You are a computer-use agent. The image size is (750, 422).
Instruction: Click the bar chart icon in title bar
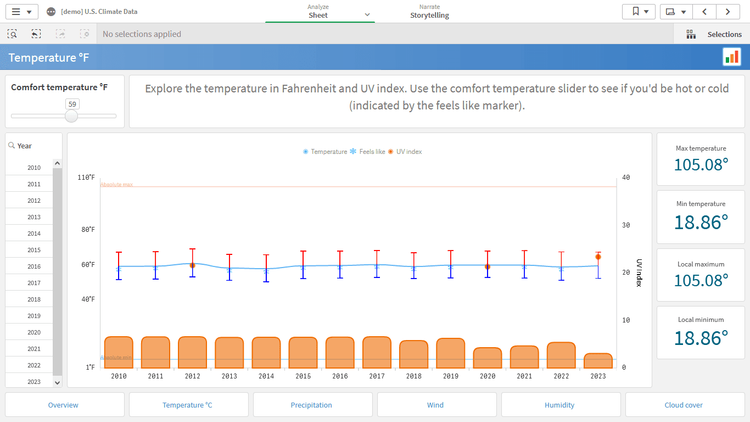pyautogui.click(x=731, y=57)
